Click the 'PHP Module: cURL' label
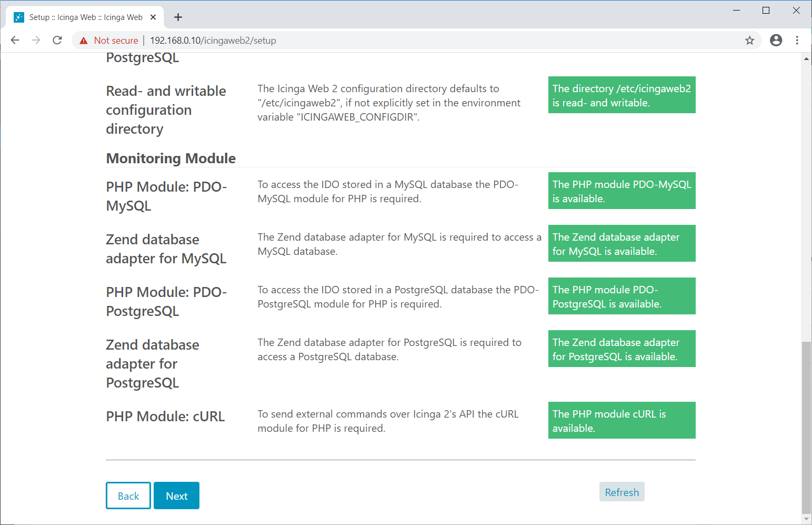The height and width of the screenshot is (525, 812). coord(165,417)
